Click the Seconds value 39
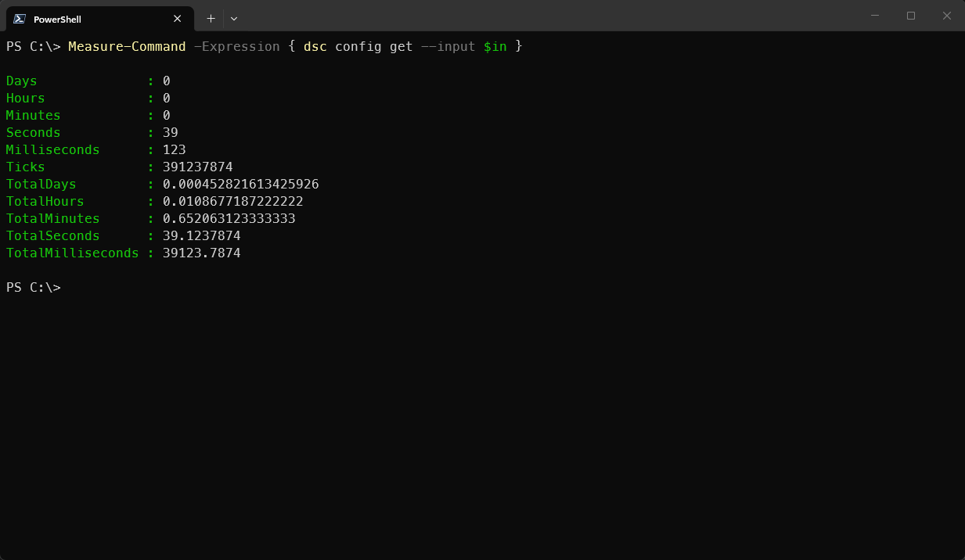Image resolution: width=965 pixels, height=560 pixels. [171, 133]
